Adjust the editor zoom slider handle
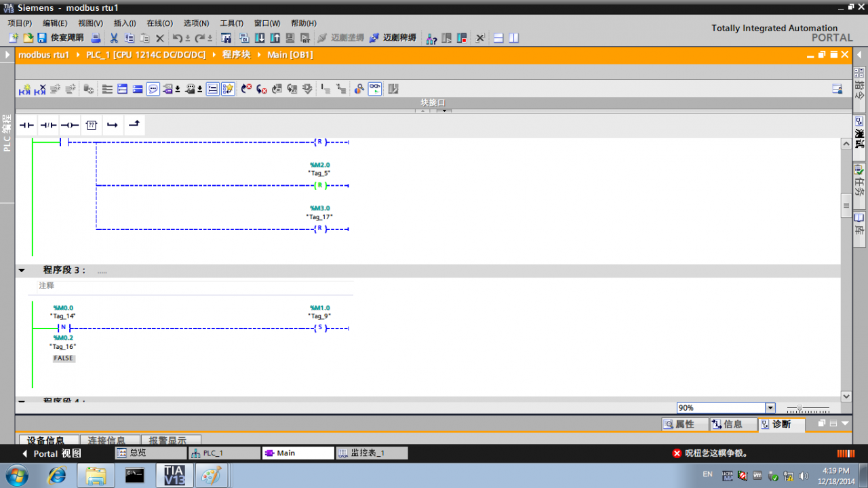This screenshot has width=868, height=488. pos(801,409)
